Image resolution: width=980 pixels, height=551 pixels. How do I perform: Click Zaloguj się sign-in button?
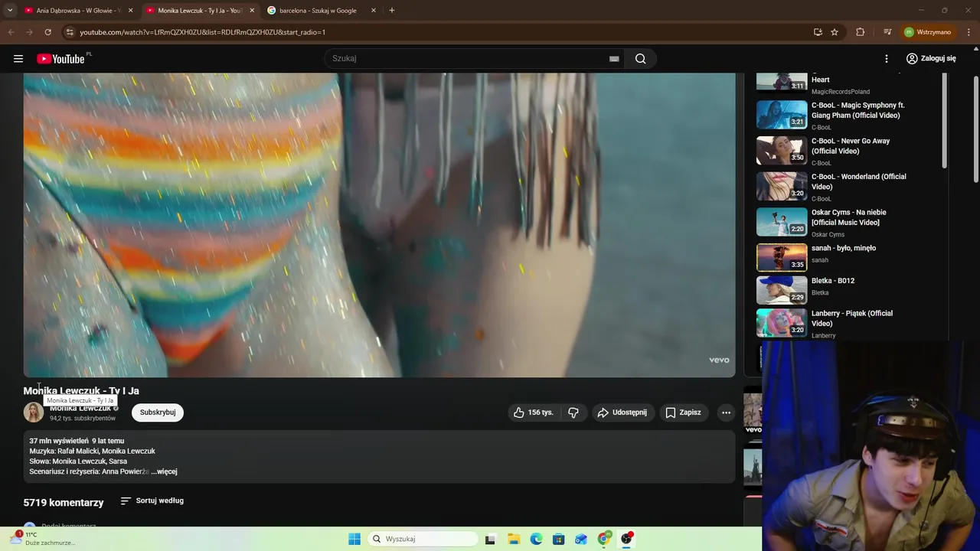tap(931, 59)
